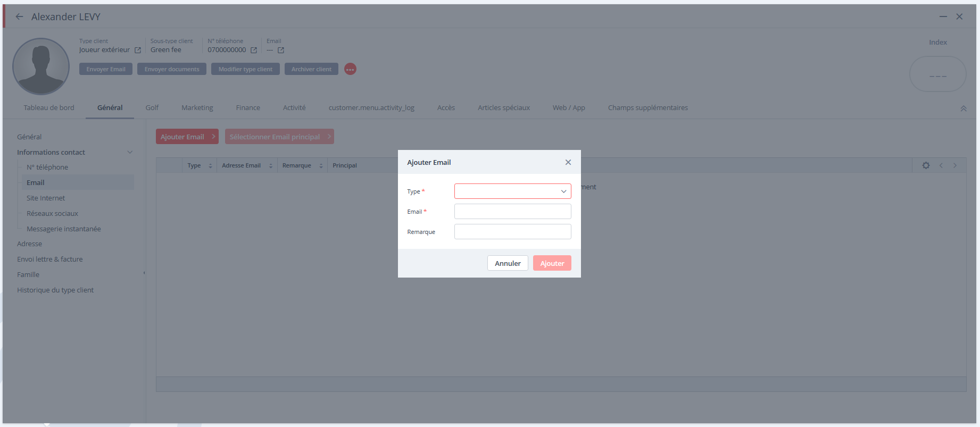
Task: Select Messagerie instantanée in the sidebar
Action: 64,229
